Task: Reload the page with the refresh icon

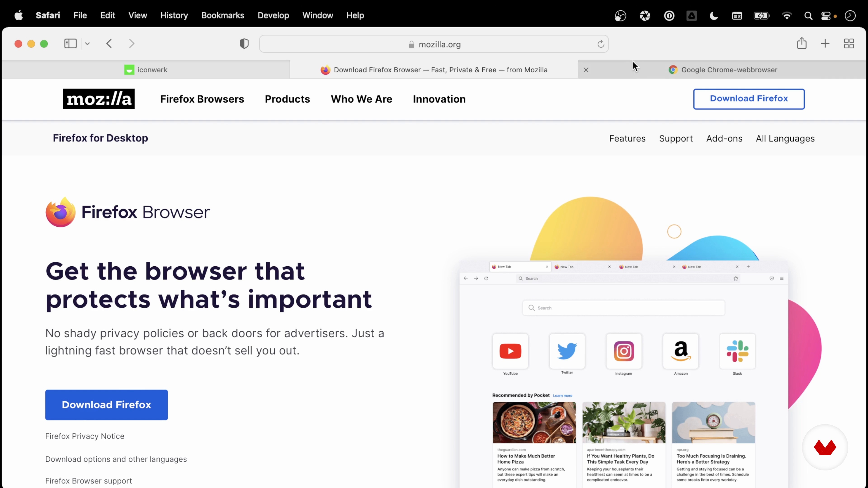Action: (x=600, y=44)
